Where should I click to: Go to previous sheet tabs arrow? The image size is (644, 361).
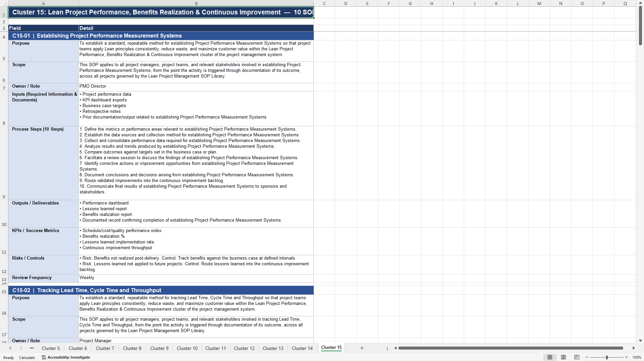(x=10, y=348)
